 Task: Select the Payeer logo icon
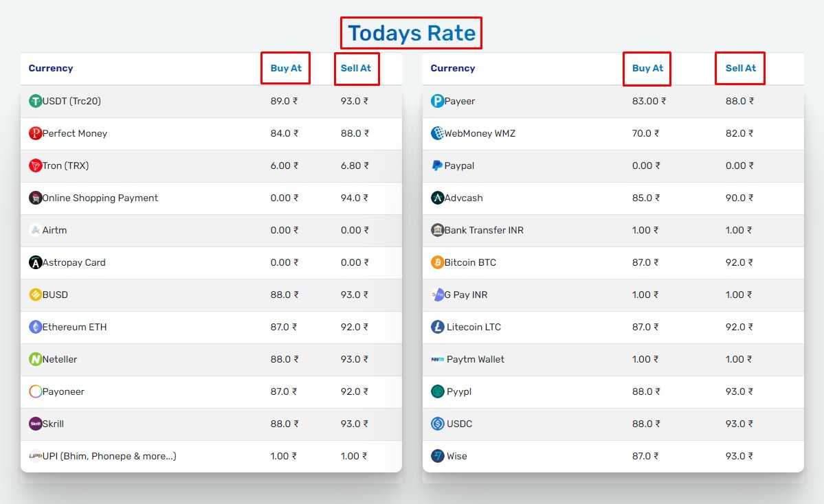pos(437,101)
